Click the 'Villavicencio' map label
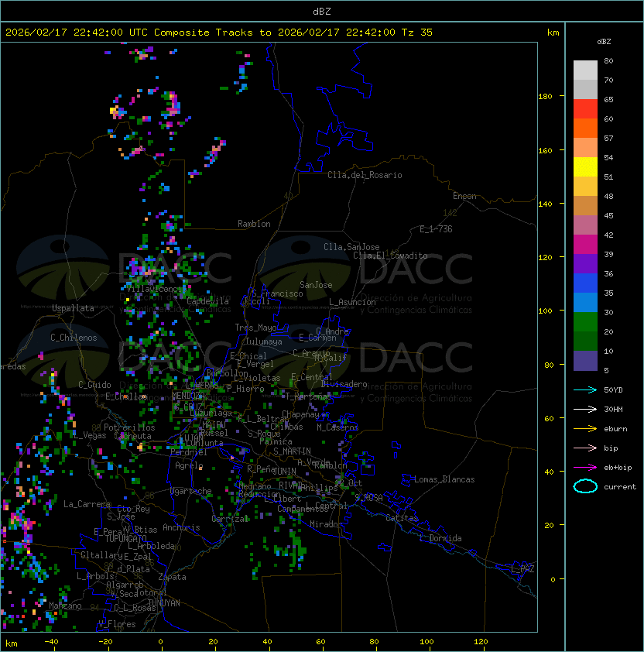This screenshot has width=644, height=652. click(156, 289)
